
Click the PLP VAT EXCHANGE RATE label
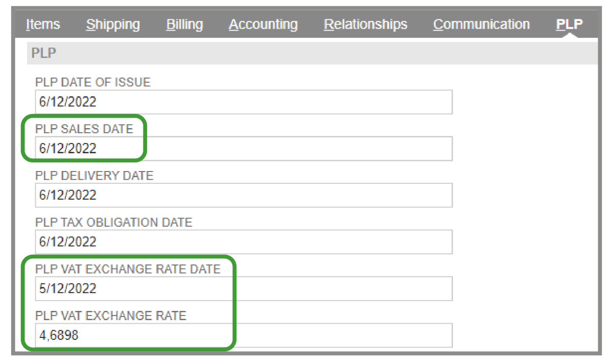tap(111, 316)
